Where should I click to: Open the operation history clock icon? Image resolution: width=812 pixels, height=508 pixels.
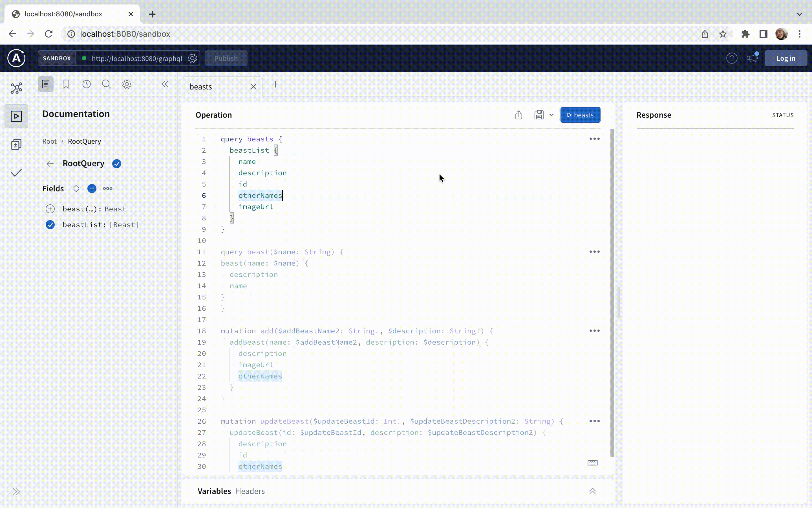tap(87, 84)
